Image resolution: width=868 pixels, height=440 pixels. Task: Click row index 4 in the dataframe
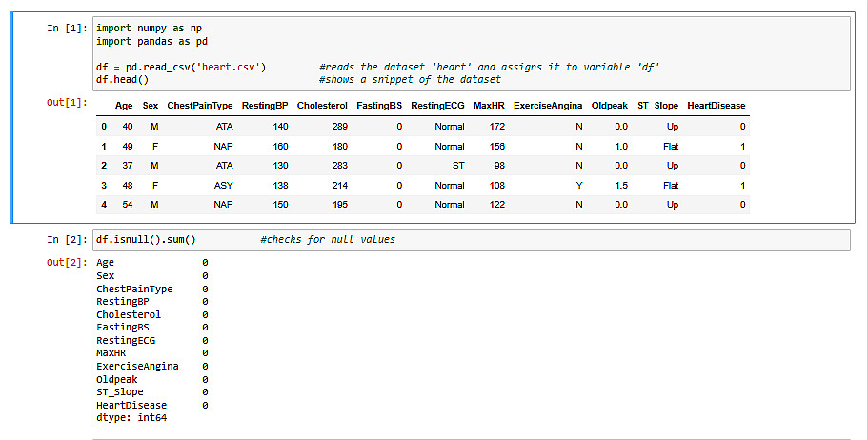click(104, 205)
